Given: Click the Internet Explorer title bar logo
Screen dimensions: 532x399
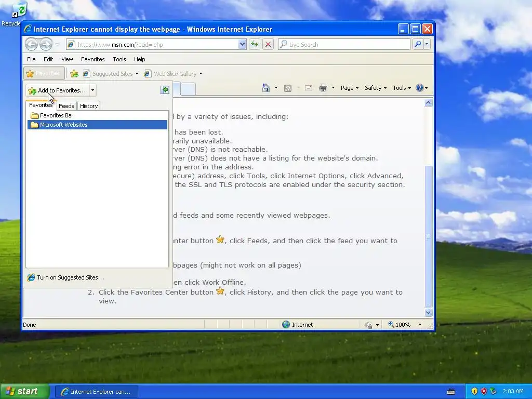Looking at the screenshot, I should click(x=28, y=29).
